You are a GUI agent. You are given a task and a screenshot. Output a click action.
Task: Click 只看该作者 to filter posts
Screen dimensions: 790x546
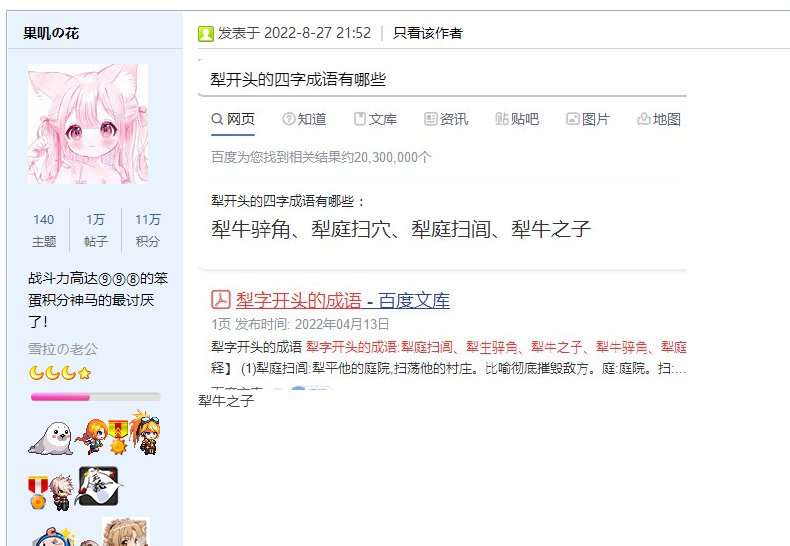[428, 33]
